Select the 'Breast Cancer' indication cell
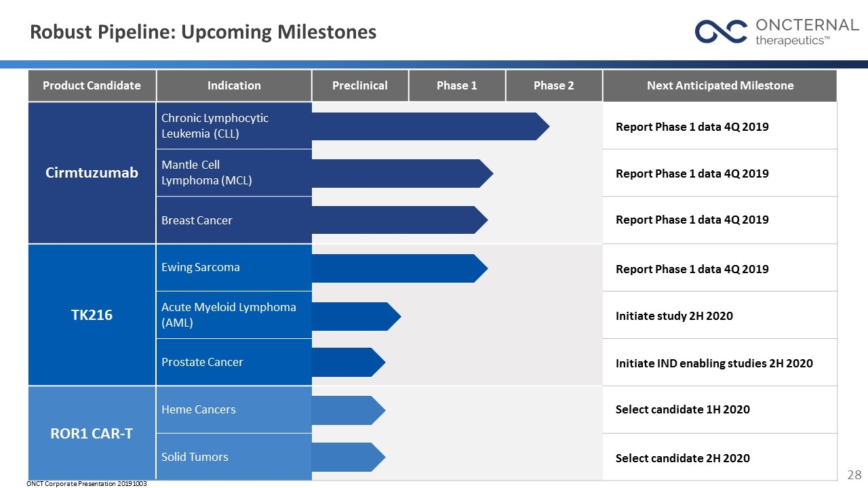The height and width of the screenshot is (488, 868). click(234, 220)
